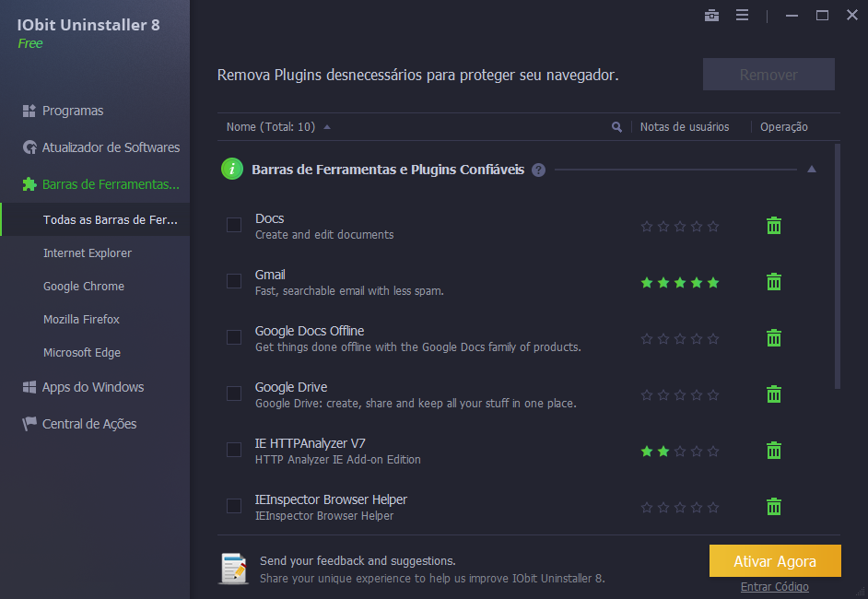The width and height of the screenshot is (868, 599).
Task: Check the Docs plugin checkbox
Action: point(234,225)
